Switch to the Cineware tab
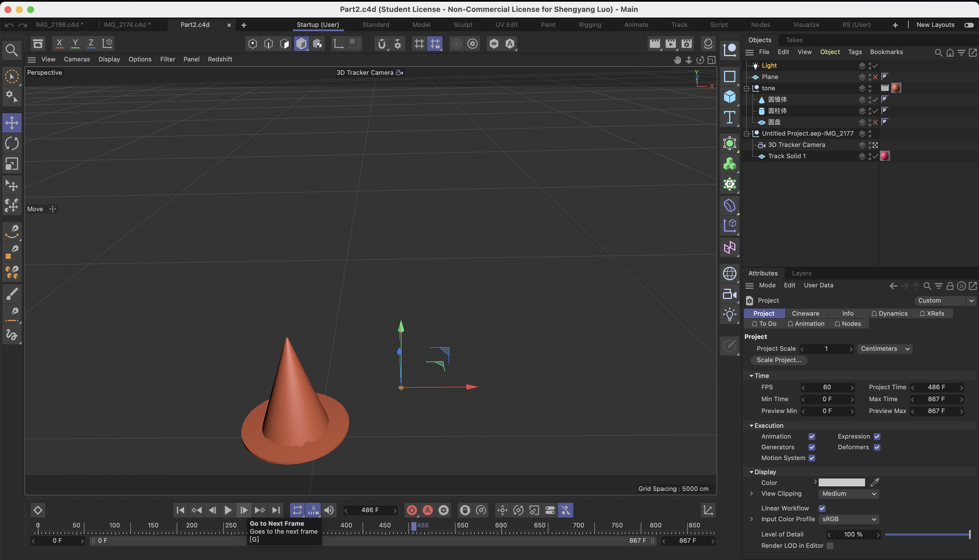The image size is (979, 560). point(805,313)
